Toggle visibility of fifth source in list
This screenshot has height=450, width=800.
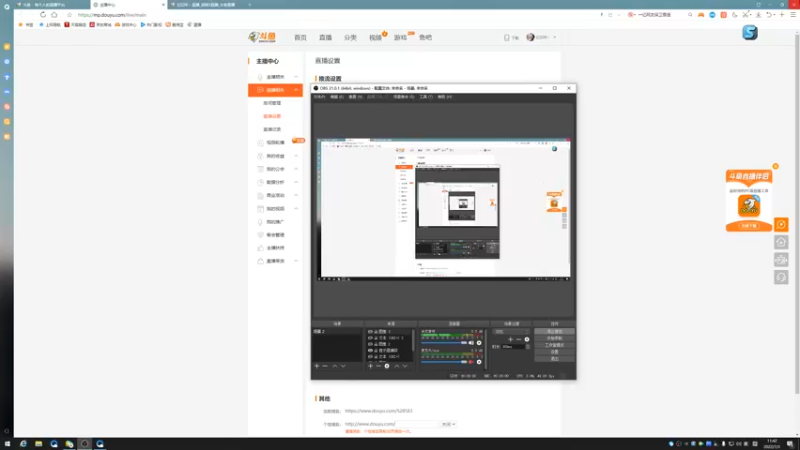370,357
